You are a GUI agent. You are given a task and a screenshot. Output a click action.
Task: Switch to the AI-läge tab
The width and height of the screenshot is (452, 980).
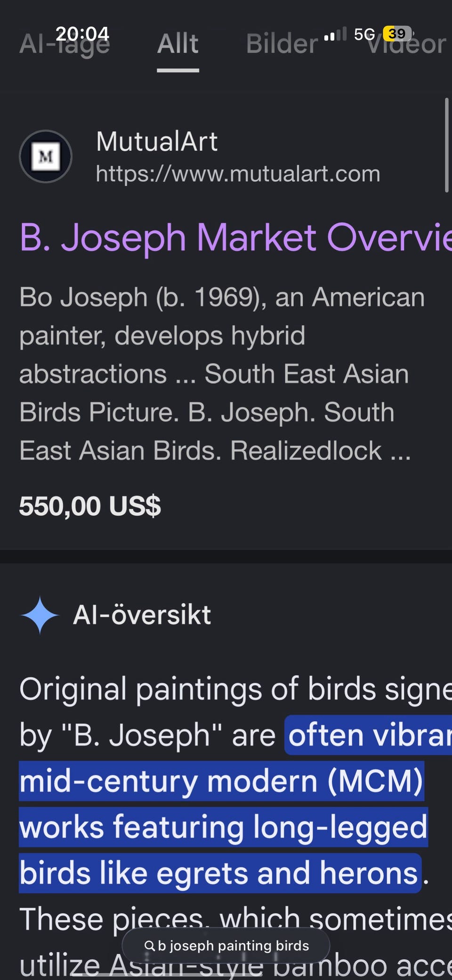(65, 44)
